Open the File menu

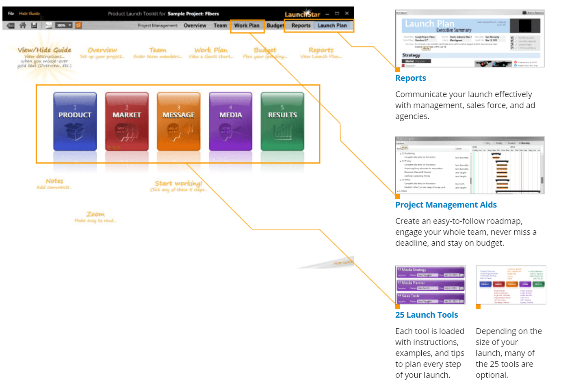11,13
